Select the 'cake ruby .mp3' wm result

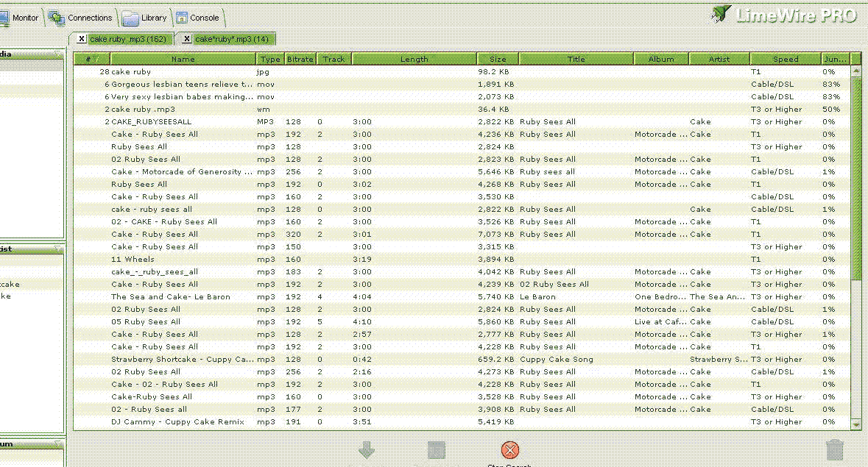tap(462, 110)
